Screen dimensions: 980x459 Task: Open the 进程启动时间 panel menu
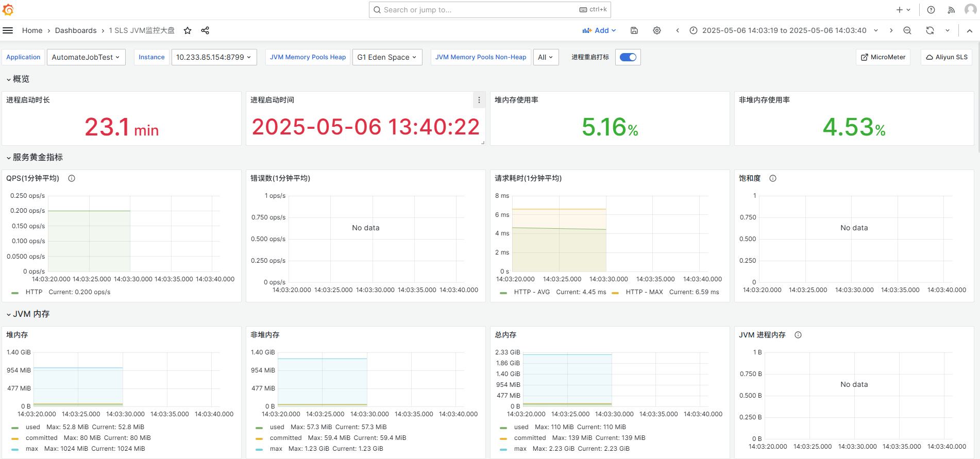tap(479, 100)
